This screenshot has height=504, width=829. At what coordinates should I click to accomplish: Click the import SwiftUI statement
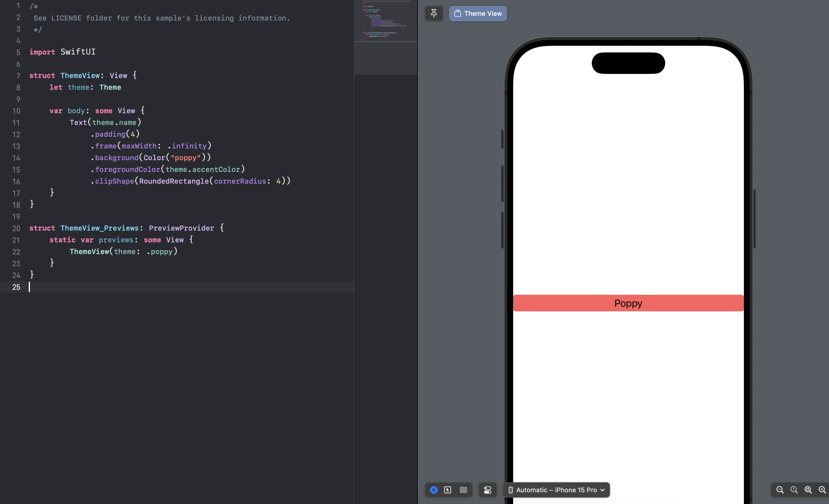(x=62, y=52)
